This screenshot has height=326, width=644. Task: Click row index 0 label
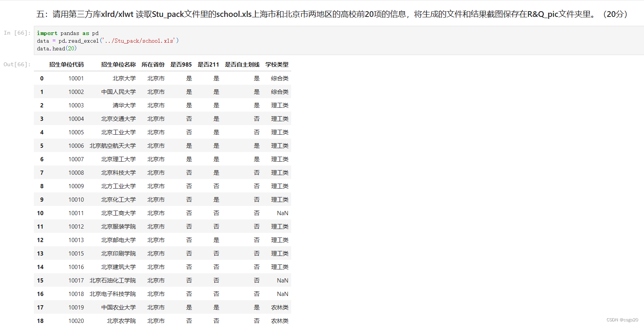pos(42,79)
